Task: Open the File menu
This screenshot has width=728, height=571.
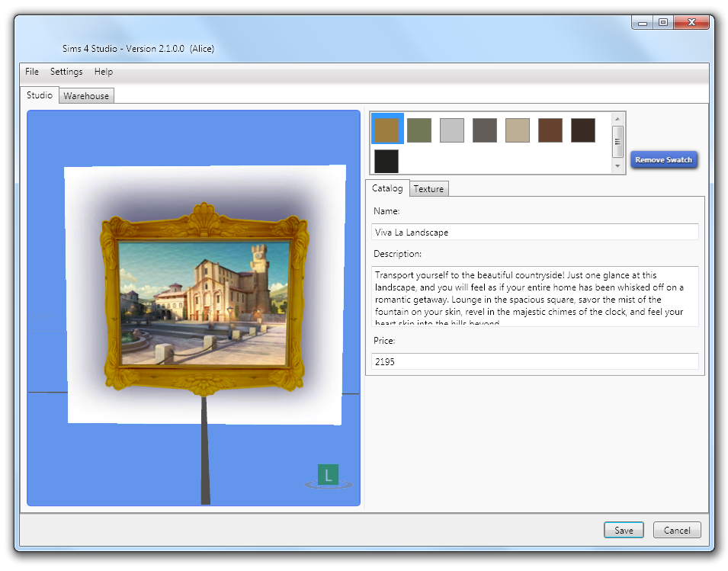Action: (31, 71)
